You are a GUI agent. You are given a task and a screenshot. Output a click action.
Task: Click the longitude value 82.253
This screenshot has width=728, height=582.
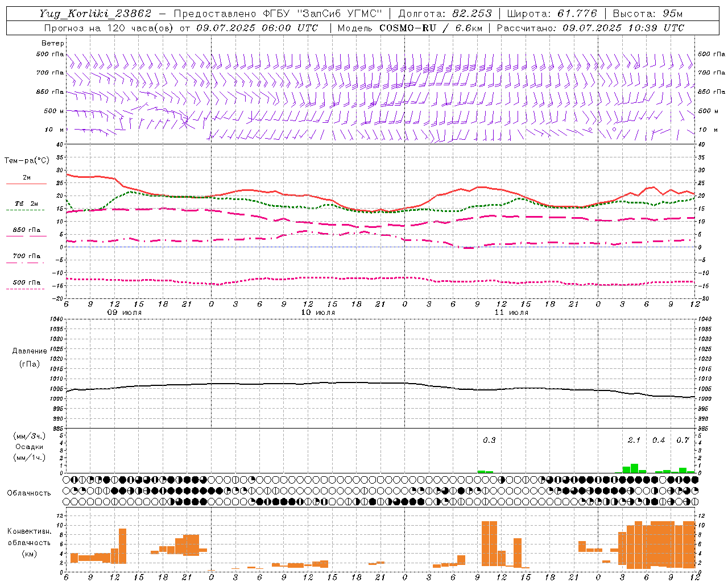(x=472, y=14)
